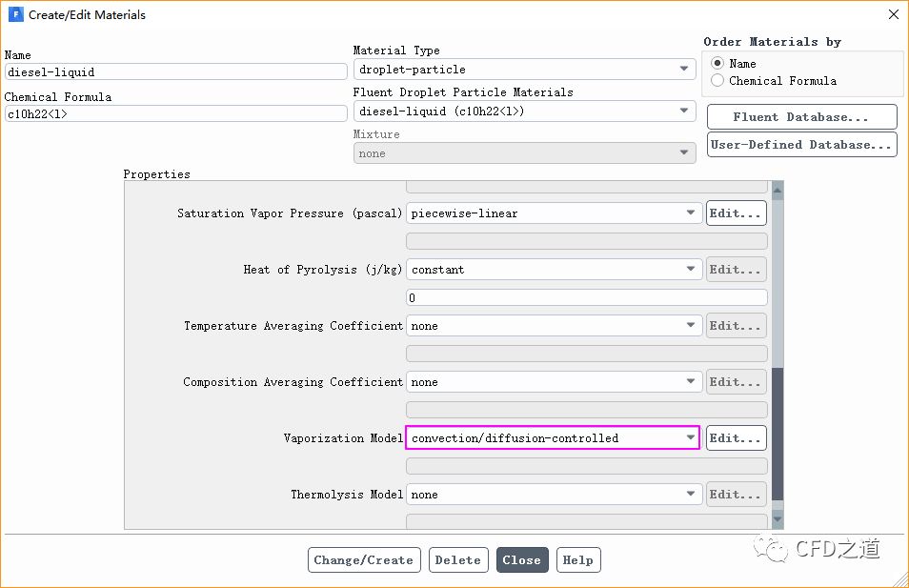Image resolution: width=909 pixels, height=588 pixels.
Task: Click the Name input field
Action: [175, 71]
